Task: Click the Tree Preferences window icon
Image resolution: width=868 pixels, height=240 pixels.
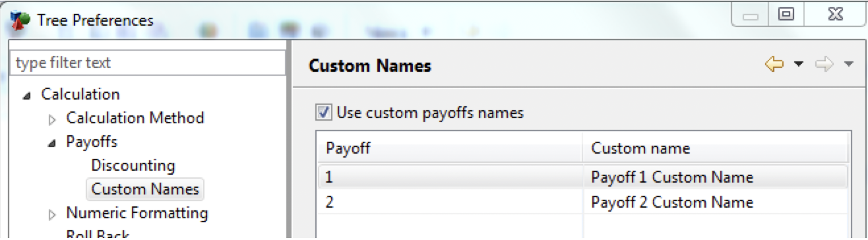Action: click(20, 20)
